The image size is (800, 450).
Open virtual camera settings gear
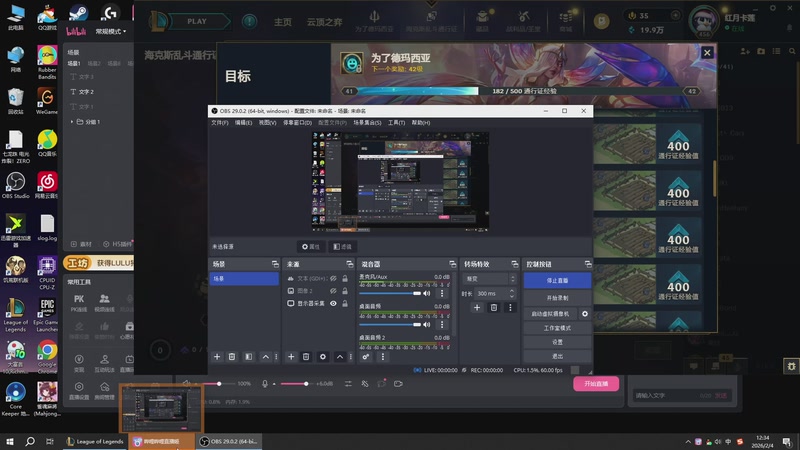pos(585,314)
